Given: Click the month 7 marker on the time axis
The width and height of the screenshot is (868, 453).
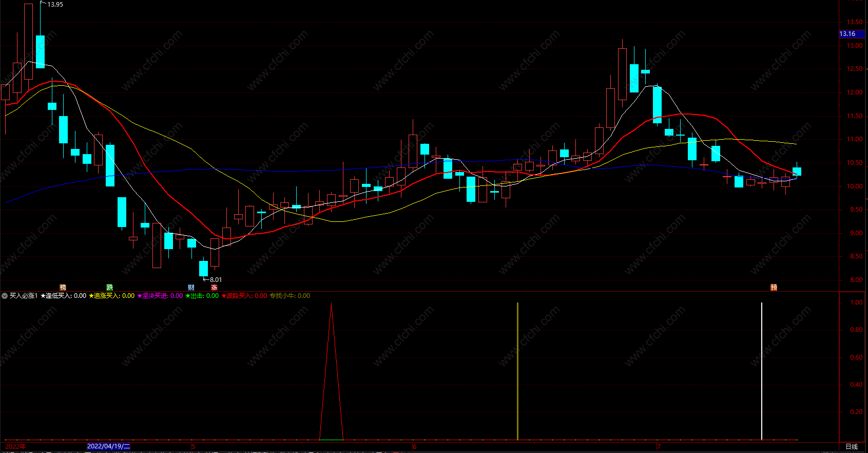Looking at the screenshot, I should 659,447.
